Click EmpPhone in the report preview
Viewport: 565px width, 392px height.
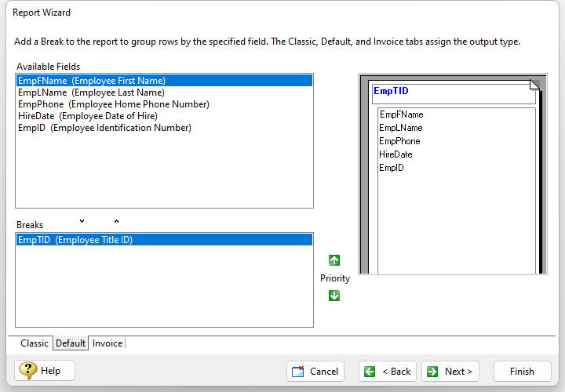point(399,141)
